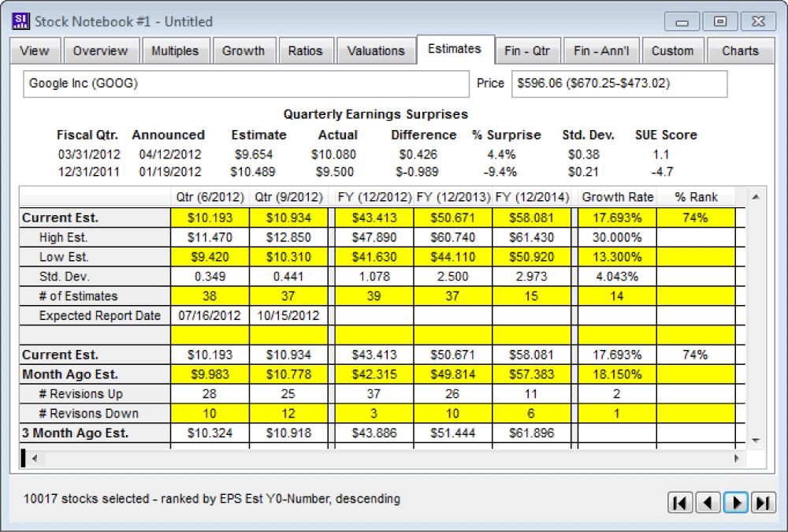Open the Custom tab

pyautogui.click(x=672, y=50)
